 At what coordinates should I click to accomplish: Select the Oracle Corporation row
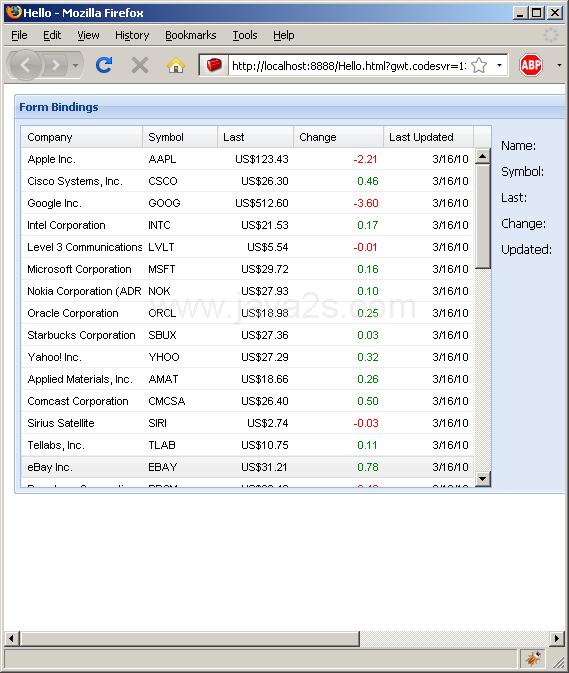(247, 313)
